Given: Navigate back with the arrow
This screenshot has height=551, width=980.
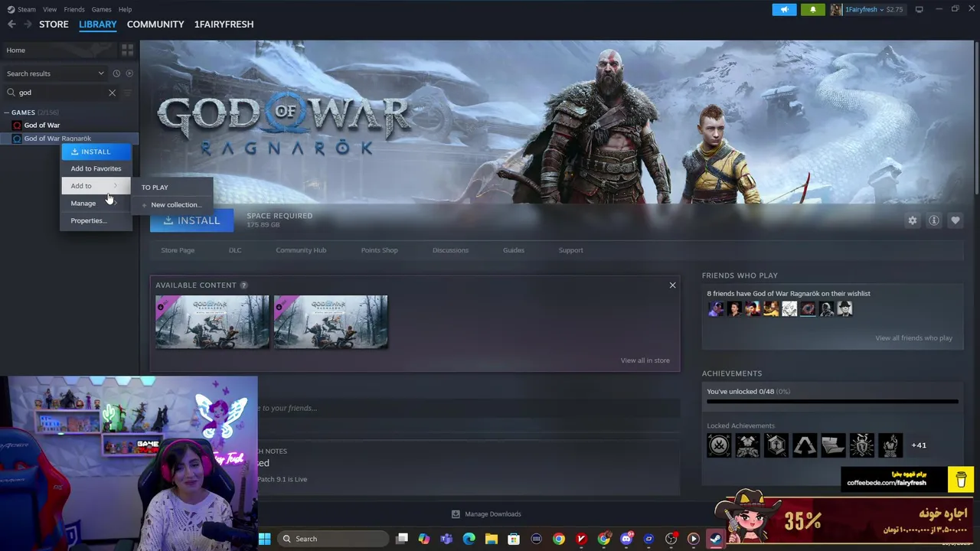Looking at the screenshot, I should click(11, 24).
